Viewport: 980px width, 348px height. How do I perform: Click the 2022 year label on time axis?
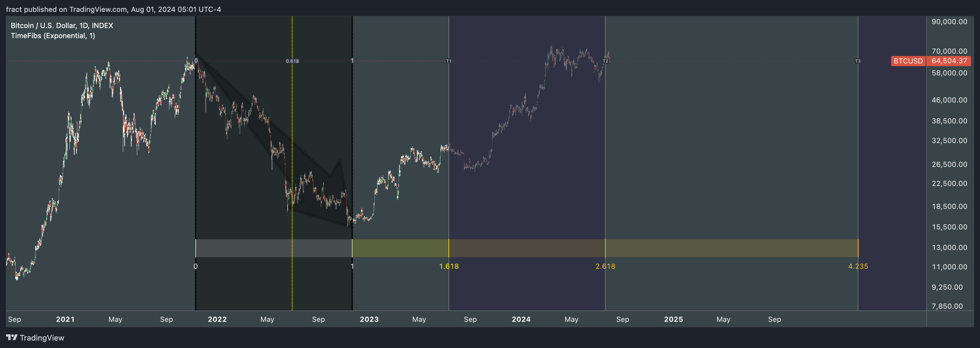(x=217, y=319)
